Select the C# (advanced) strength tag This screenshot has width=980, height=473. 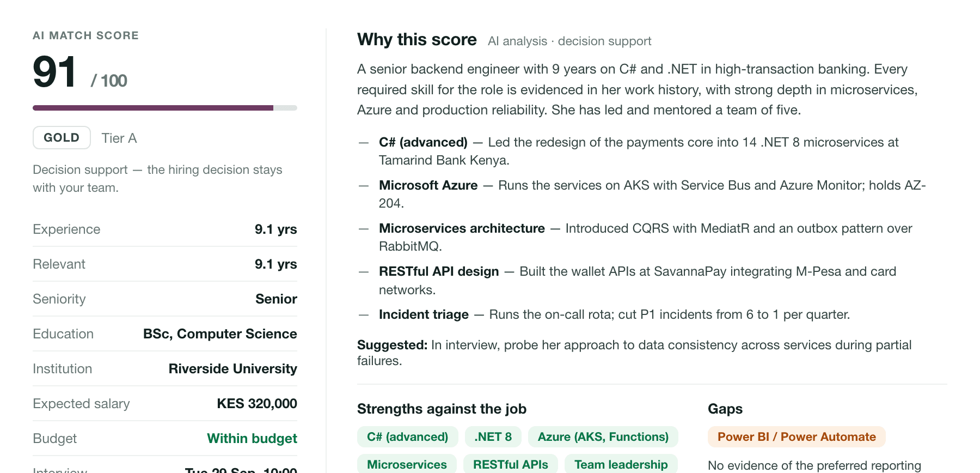click(x=407, y=437)
